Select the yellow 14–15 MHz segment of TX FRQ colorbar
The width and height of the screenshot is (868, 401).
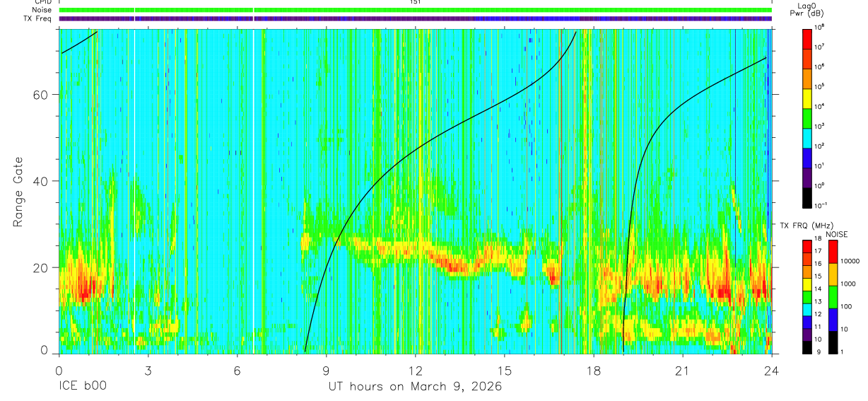(808, 284)
